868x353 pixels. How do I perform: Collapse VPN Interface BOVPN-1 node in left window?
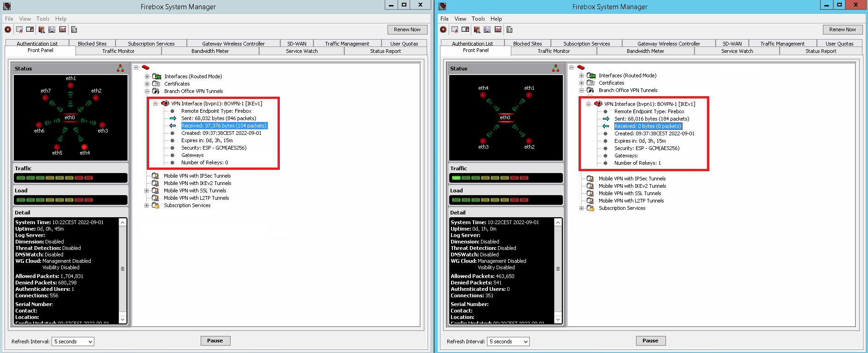pyautogui.click(x=156, y=104)
